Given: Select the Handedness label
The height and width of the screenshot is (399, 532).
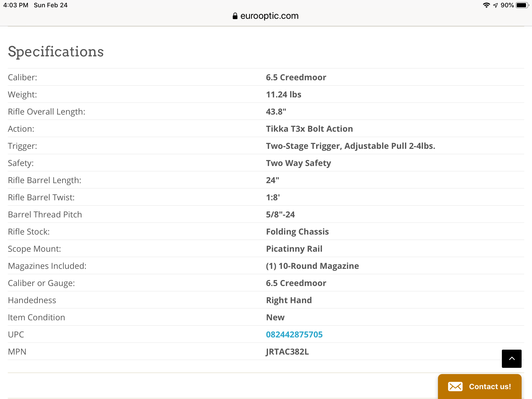Looking at the screenshot, I should click(x=32, y=300).
